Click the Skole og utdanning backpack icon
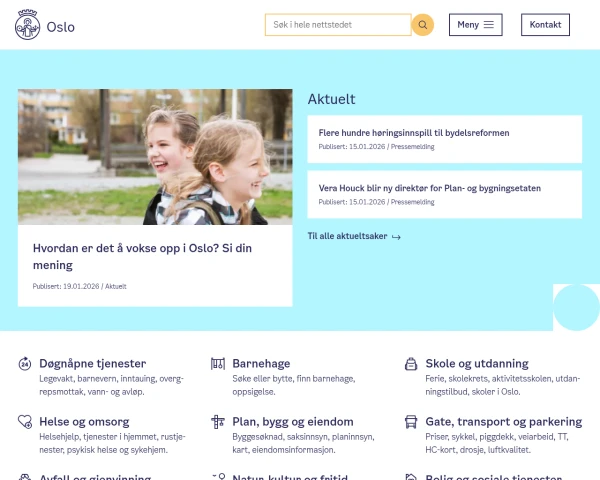This screenshot has height=480, width=600. (x=410, y=364)
